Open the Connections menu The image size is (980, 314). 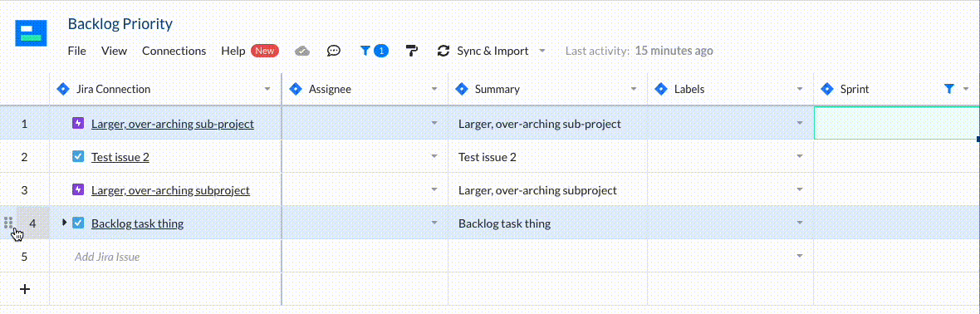174,52
